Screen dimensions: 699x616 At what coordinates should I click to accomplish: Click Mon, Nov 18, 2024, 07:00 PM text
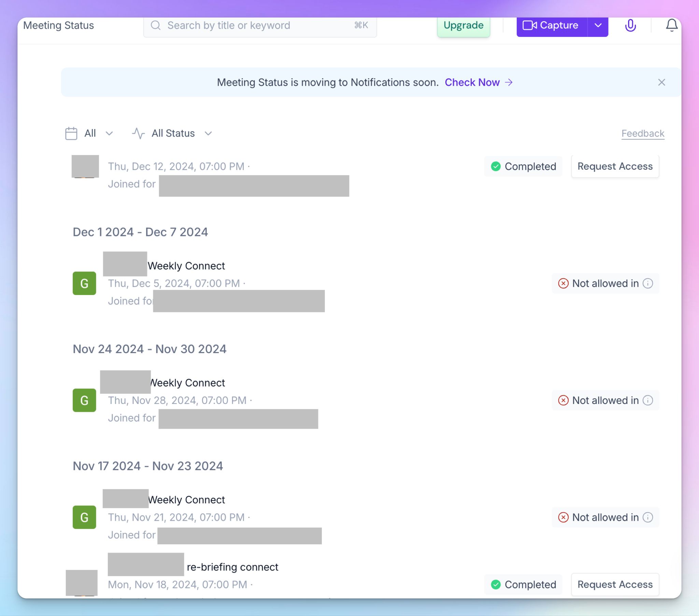point(177,585)
